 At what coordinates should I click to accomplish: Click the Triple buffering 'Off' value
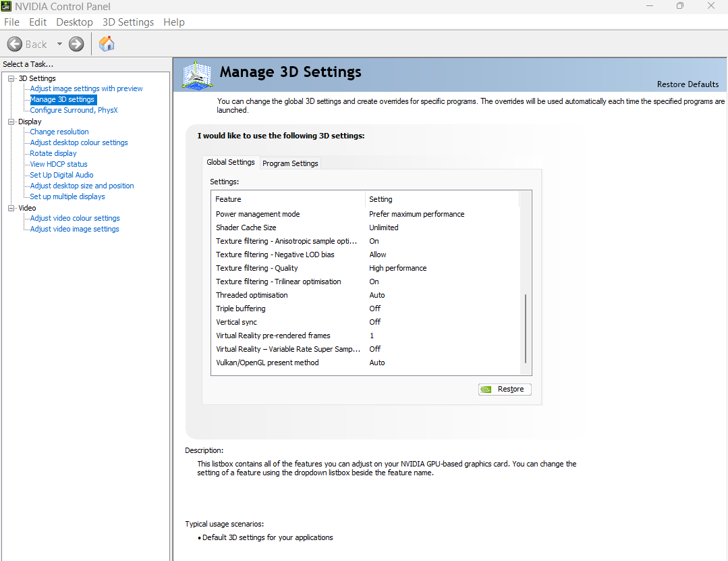(x=374, y=309)
